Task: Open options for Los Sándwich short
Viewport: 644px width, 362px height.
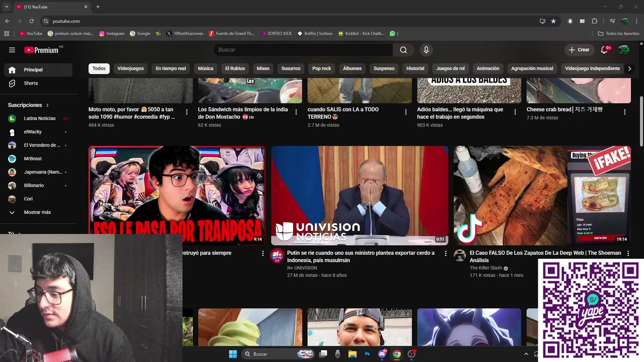Action: click(296, 112)
